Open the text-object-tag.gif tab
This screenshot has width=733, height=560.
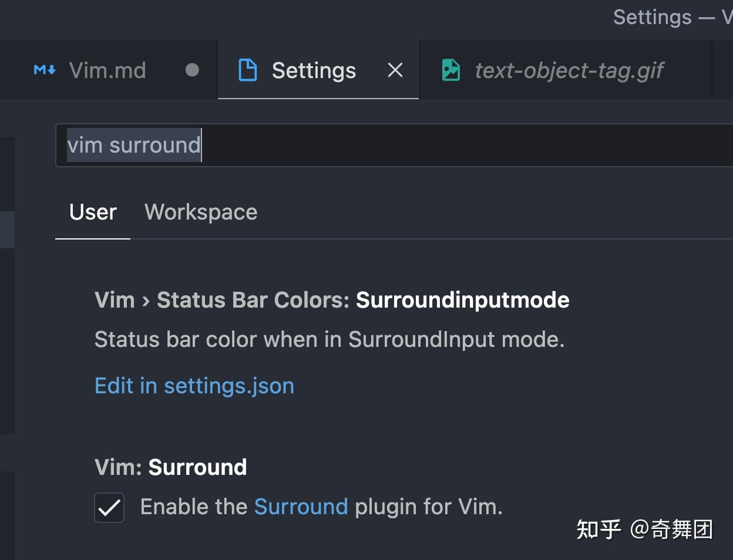click(x=568, y=70)
